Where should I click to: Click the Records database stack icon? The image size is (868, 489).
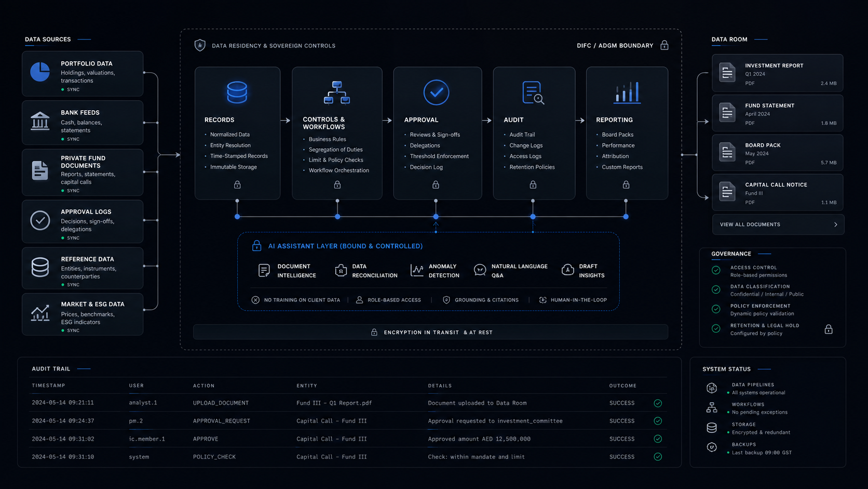pyautogui.click(x=237, y=92)
